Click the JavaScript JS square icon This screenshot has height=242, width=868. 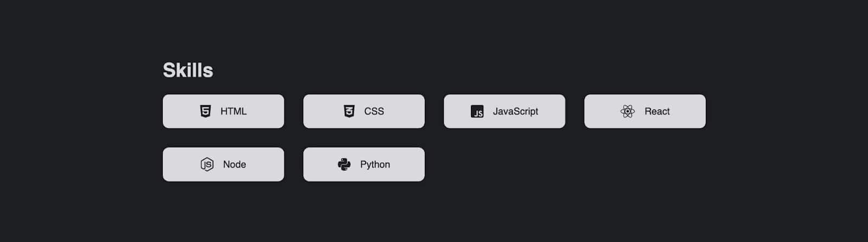tap(477, 112)
